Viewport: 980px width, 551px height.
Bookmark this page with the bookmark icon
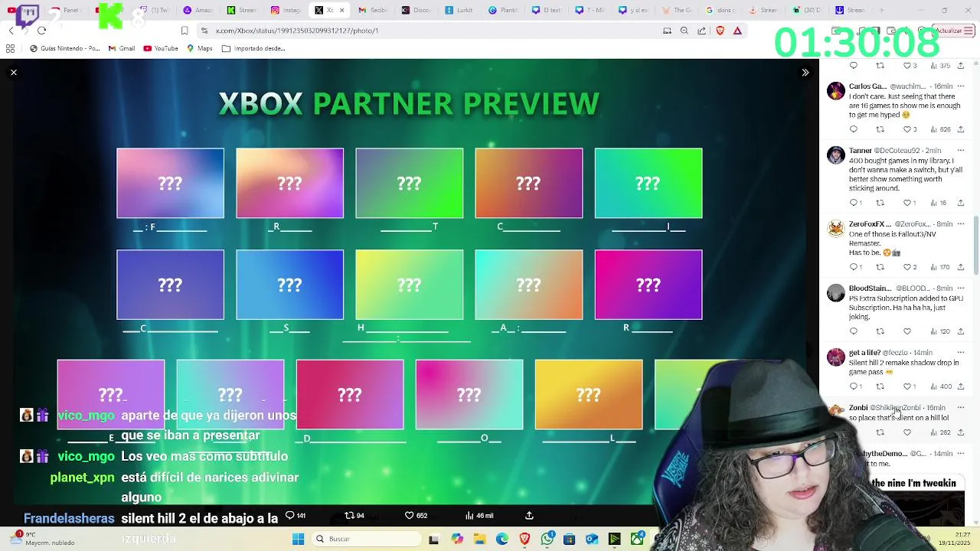point(185,31)
